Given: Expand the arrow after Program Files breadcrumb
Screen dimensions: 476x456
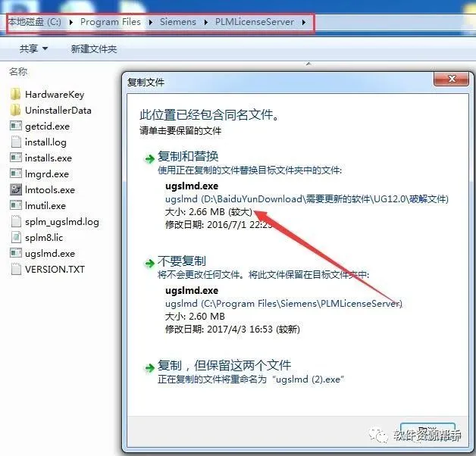Looking at the screenshot, I should coord(151,22).
